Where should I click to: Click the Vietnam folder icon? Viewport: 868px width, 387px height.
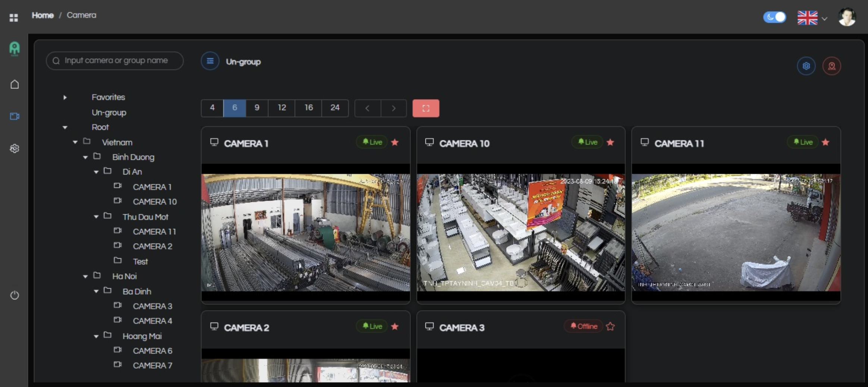87,141
